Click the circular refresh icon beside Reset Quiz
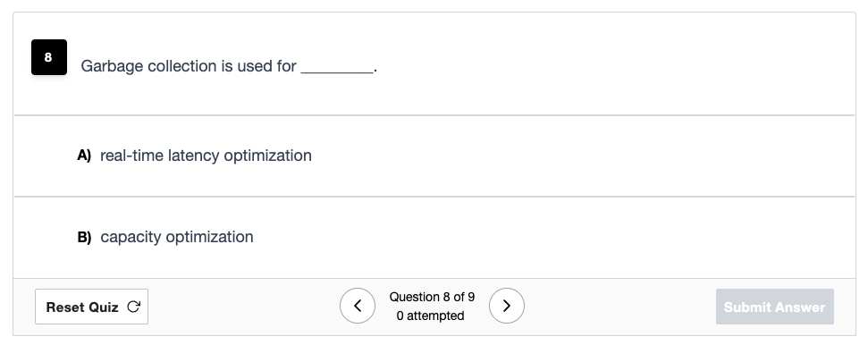 tap(133, 307)
